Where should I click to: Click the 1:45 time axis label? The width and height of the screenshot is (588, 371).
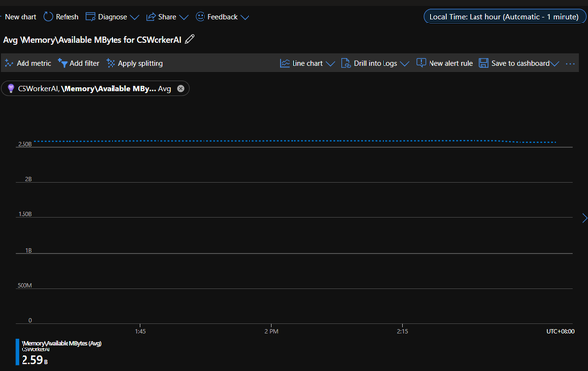coord(140,331)
